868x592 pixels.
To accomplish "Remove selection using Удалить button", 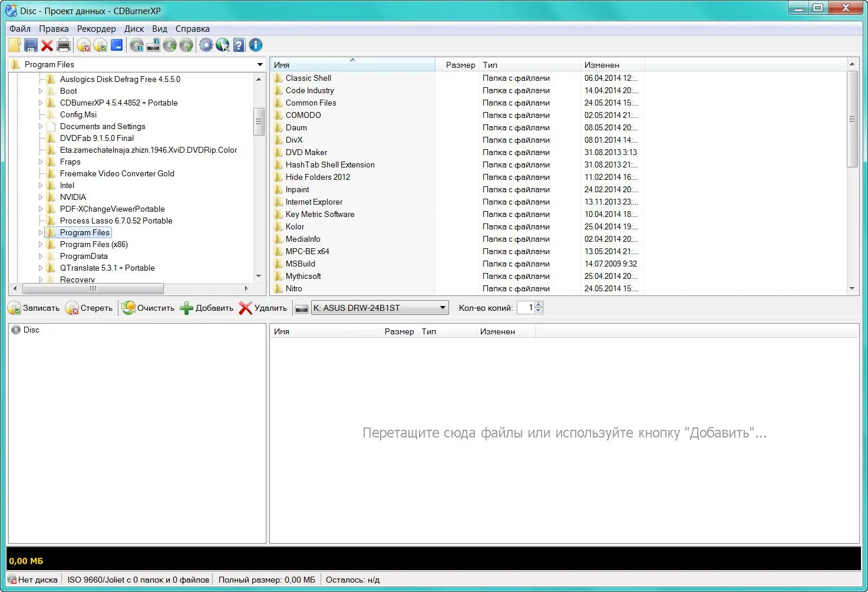I will pyautogui.click(x=262, y=307).
